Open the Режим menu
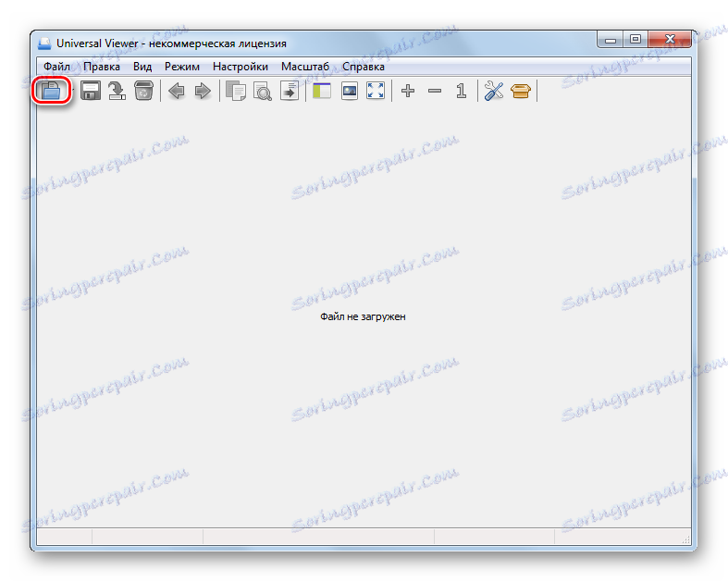This screenshot has width=728, height=582. click(182, 67)
